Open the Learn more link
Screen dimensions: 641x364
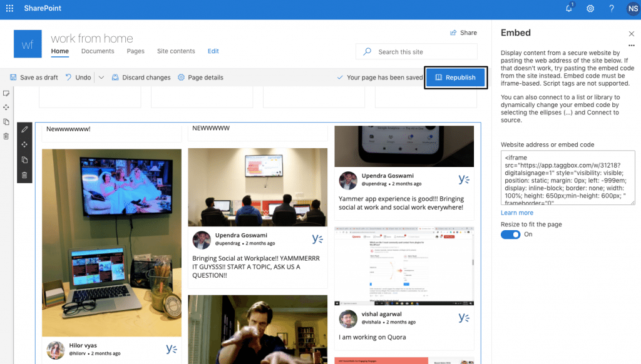click(516, 213)
